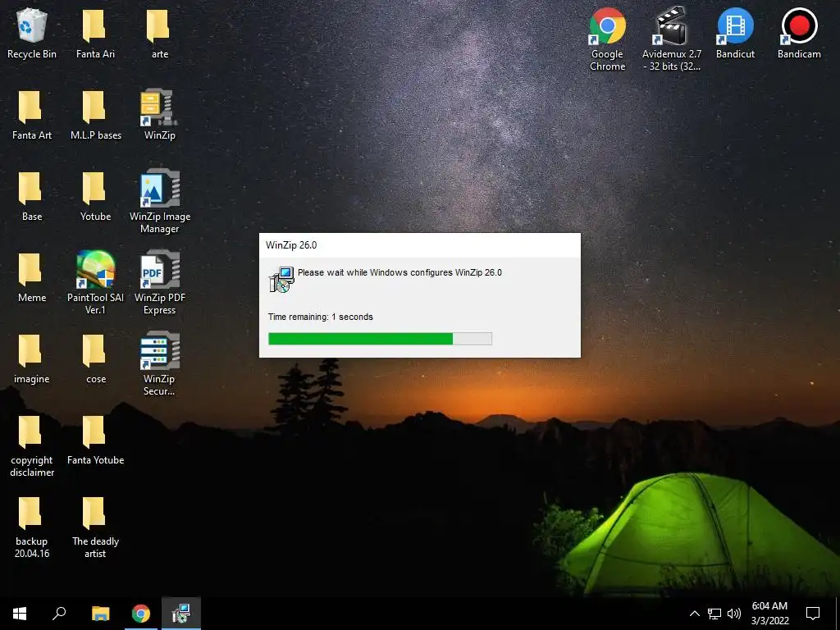Screen dimensions: 840x630
Task: Select the arte folder
Action: (159, 33)
